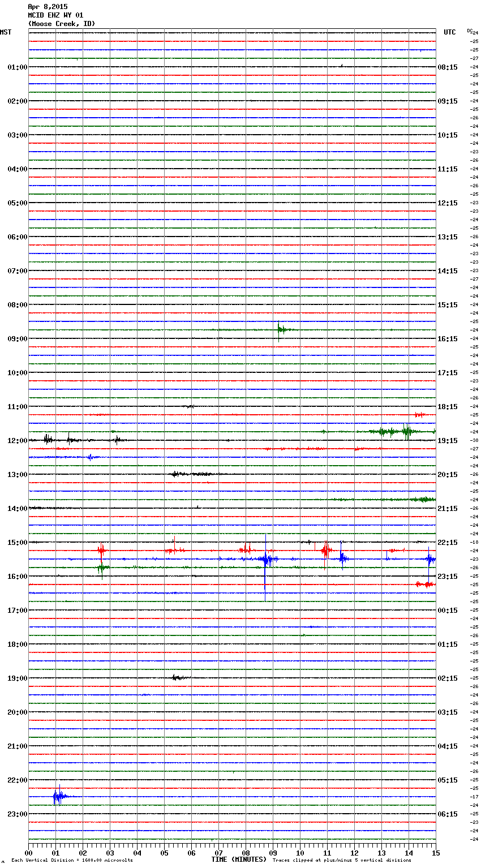481x868 pixels.
Task: Click the 'MST' time zone header
Action: click(x=6, y=32)
